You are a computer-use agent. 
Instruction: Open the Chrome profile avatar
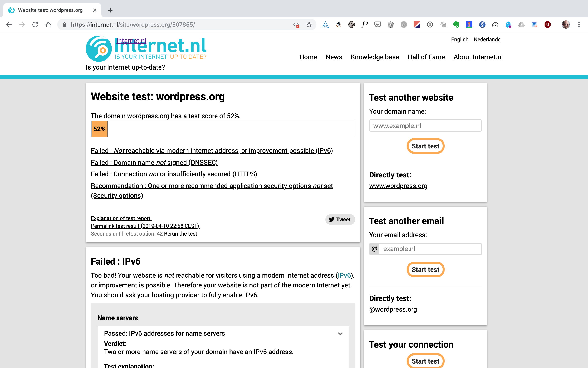[x=566, y=25]
